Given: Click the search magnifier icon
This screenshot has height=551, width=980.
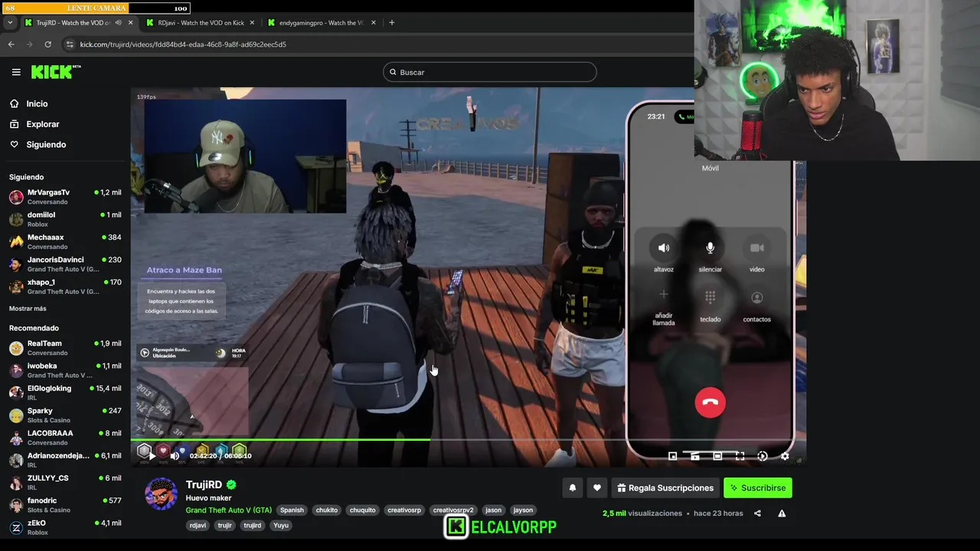Looking at the screenshot, I should click(393, 72).
